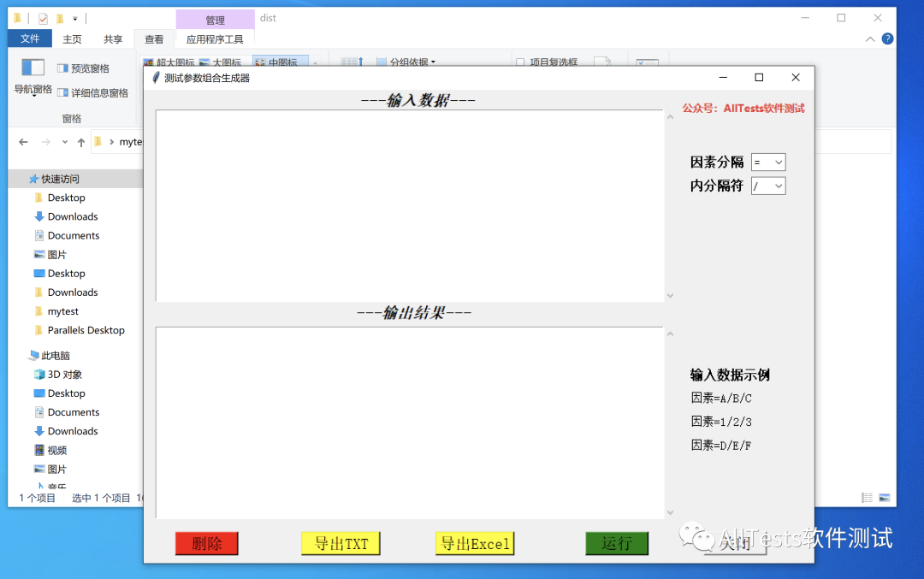924x579 pixels.
Task: Click the up arrow of the 输入数据 scrollbar
Action: (x=670, y=117)
